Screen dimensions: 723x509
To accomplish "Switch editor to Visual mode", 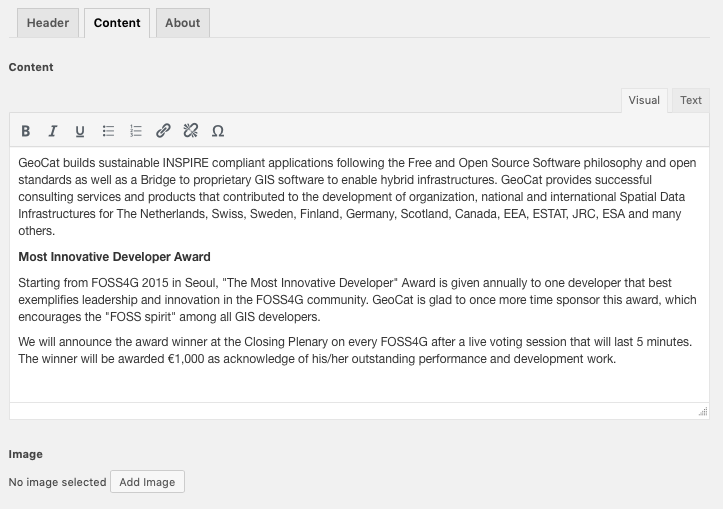I will pyautogui.click(x=644, y=100).
